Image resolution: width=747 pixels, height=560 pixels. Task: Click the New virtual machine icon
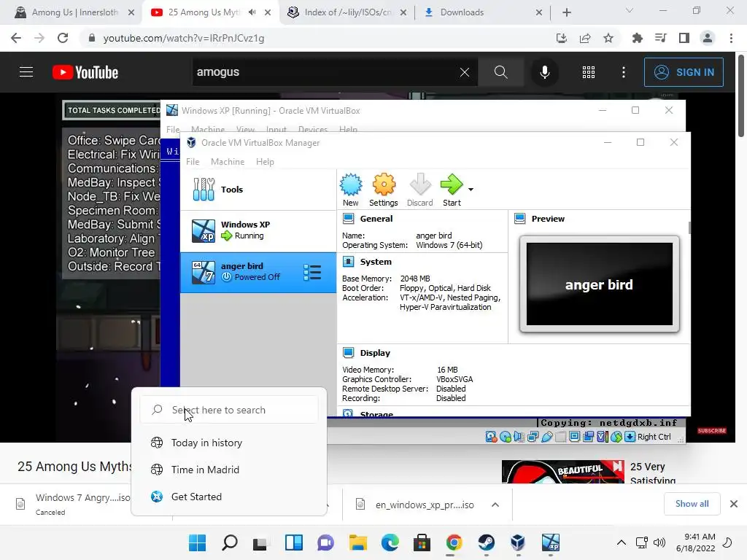point(351,190)
